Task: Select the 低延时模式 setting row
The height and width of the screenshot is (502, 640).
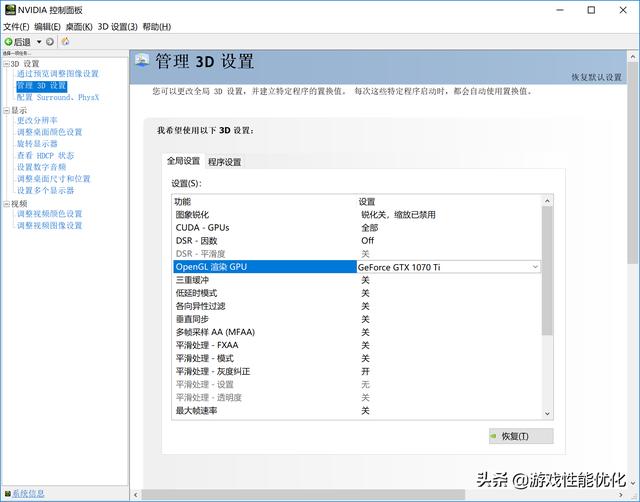Action: (357, 293)
